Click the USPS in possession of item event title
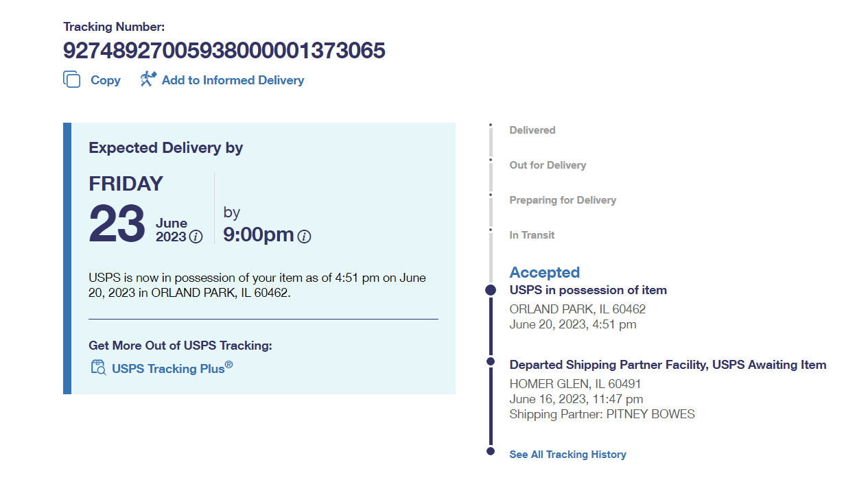Screen dimensions: 868x482 [587, 290]
